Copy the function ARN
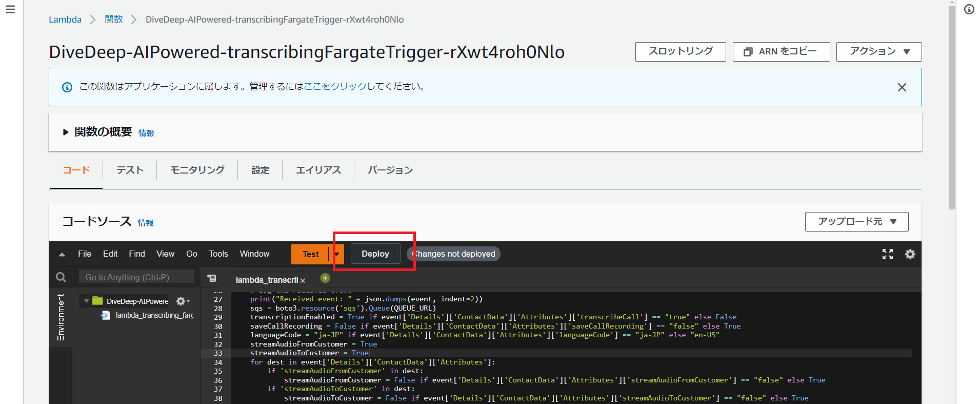Viewport: 980px width, 404px height. [781, 51]
